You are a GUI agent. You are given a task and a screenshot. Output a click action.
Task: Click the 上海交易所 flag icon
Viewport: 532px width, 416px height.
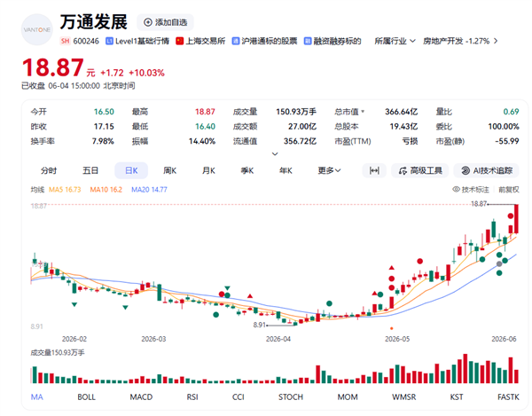(x=179, y=41)
